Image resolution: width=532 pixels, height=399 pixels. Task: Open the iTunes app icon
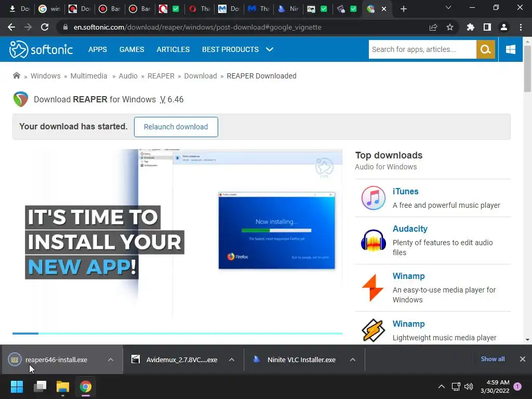373,198
